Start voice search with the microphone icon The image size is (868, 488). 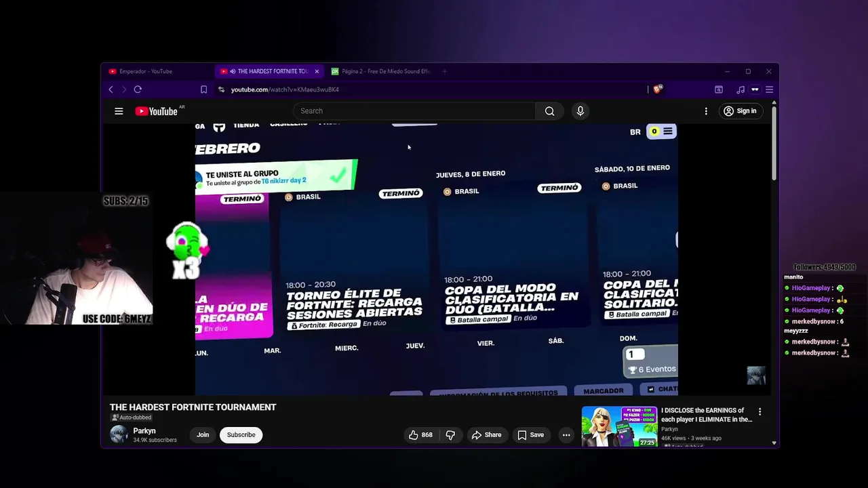click(x=580, y=111)
